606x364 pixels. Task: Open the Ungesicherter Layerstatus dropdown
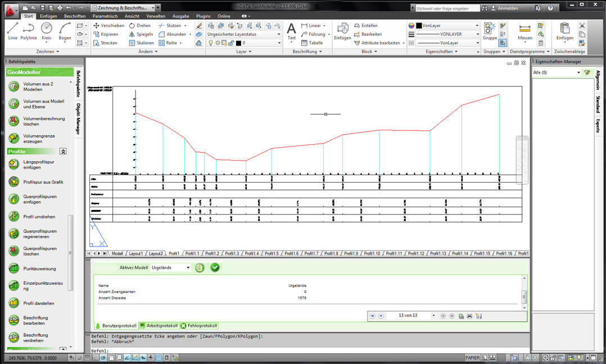coord(244,34)
